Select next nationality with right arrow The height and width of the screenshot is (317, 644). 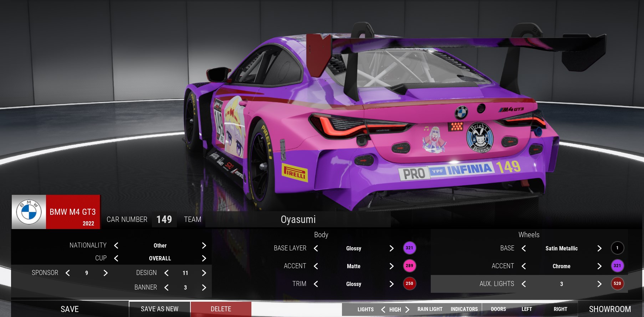pos(204,245)
